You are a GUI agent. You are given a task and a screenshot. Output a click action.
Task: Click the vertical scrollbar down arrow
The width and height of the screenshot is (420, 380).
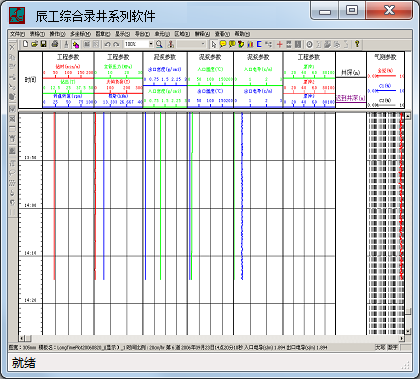coord(408,331)
